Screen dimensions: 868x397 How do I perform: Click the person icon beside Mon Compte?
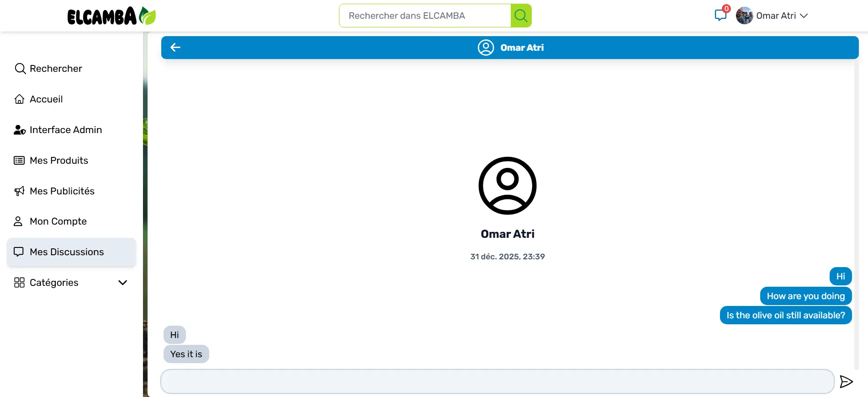tap(18, 221)
